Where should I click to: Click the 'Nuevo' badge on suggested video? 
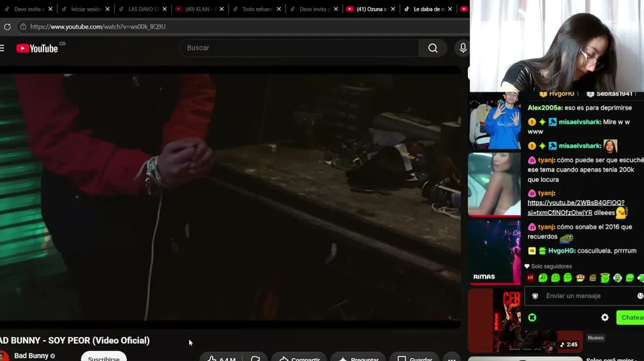[x=596, y=338]
